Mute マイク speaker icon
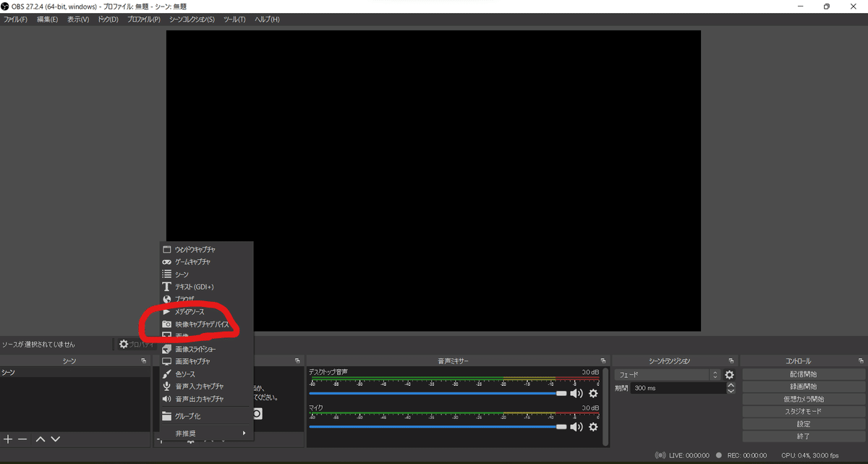The width and height of the screenshot is (868, 464). coord(576,427)
